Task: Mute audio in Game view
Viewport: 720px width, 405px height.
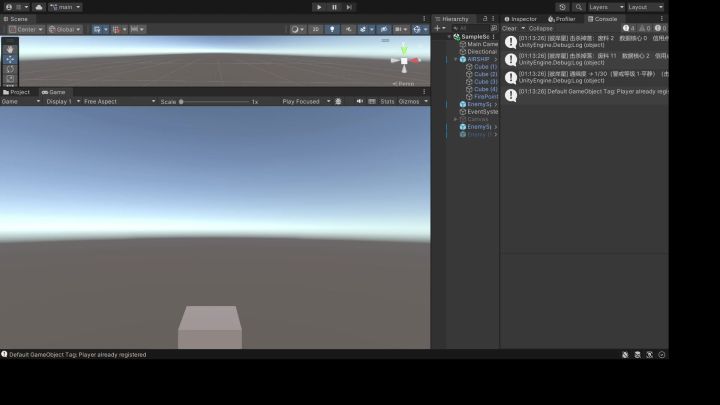Action: pos(360,101)
